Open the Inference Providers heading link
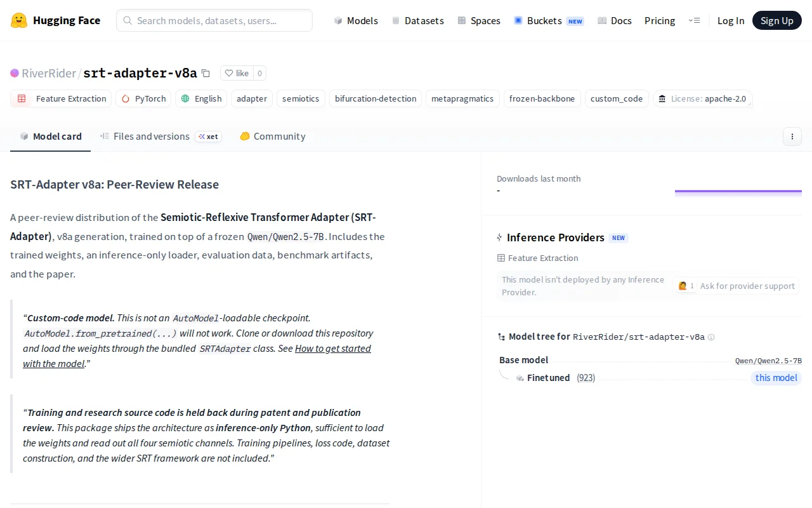Image resolution: width=812 pixels, height=508 pixels. tap(556, 237)
